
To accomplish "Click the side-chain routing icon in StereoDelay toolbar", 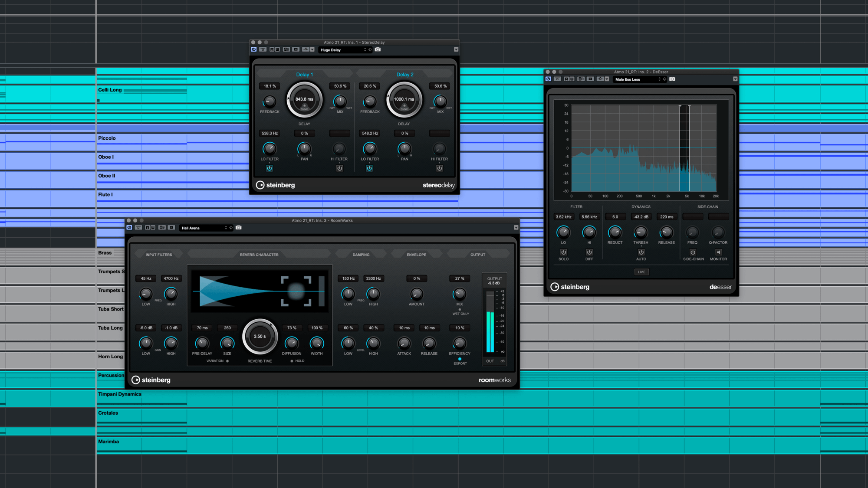I will click(x=306, y=49).
